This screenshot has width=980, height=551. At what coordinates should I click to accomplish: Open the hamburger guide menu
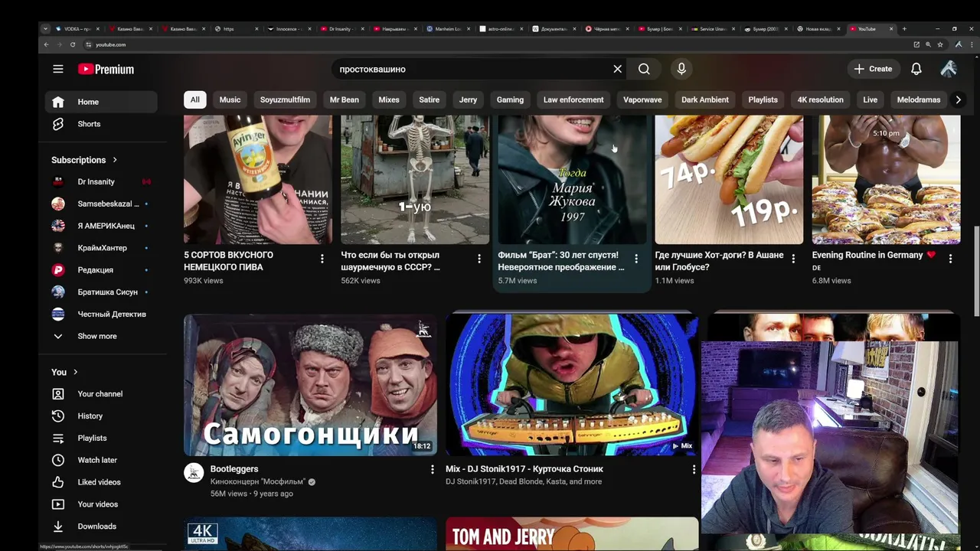tap(58, 69)
